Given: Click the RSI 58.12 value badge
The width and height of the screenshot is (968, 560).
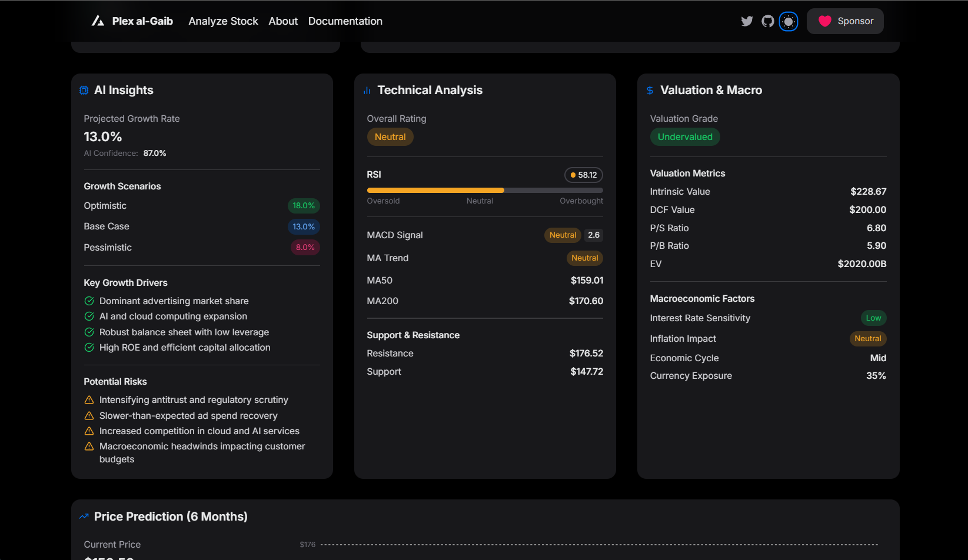Looking at the screenshot, I should 584,175.
